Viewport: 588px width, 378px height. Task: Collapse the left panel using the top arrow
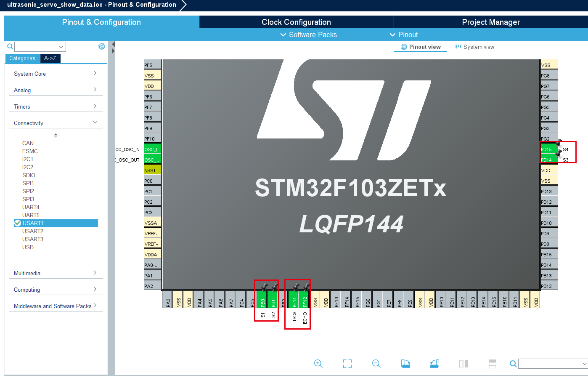tap(113, 44)
